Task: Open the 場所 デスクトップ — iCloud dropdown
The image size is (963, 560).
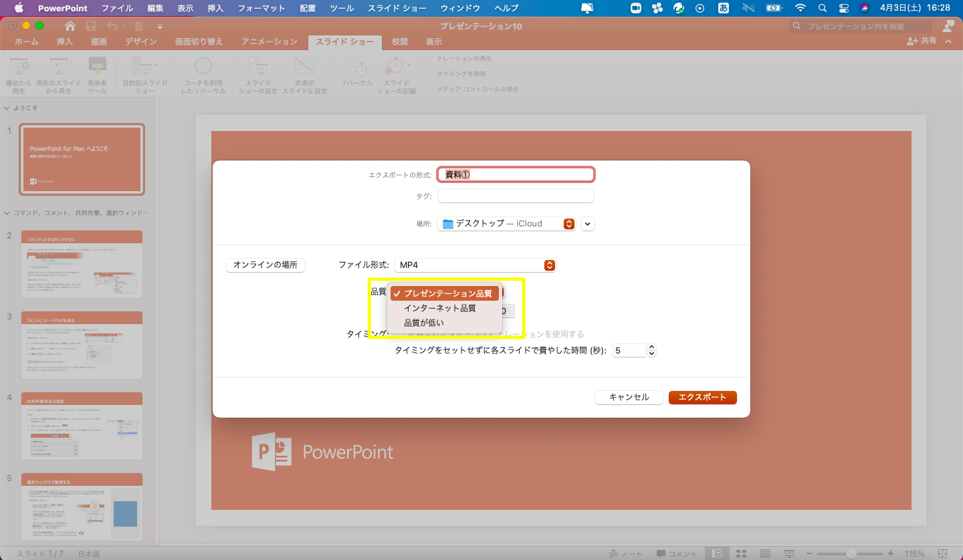Action: click(x=506, y=224)
